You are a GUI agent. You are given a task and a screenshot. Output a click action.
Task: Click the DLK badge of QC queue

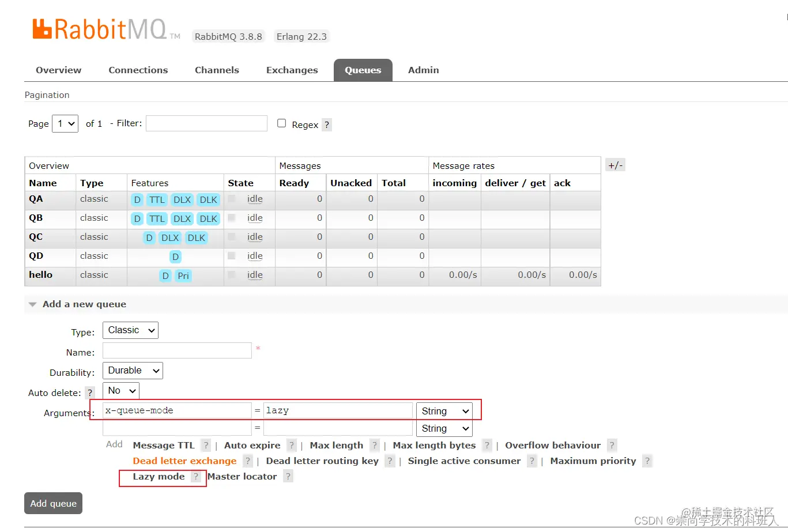coord(197,238)
